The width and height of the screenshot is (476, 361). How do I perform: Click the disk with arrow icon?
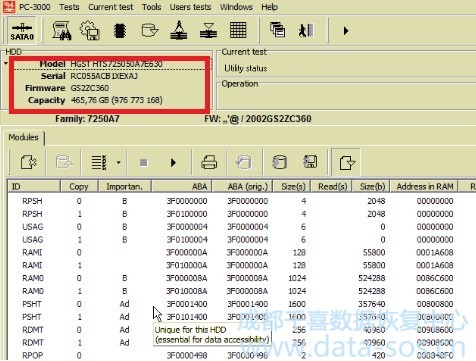(149, 31)
